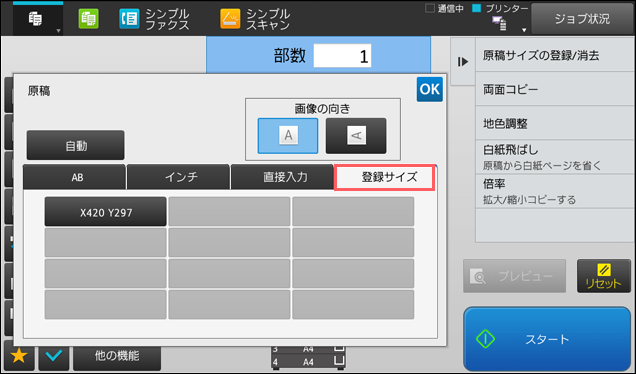The width and height of the screenshot is (636, 374).
Task: Tap the blue スタート start button
Action: click(547, 339)
